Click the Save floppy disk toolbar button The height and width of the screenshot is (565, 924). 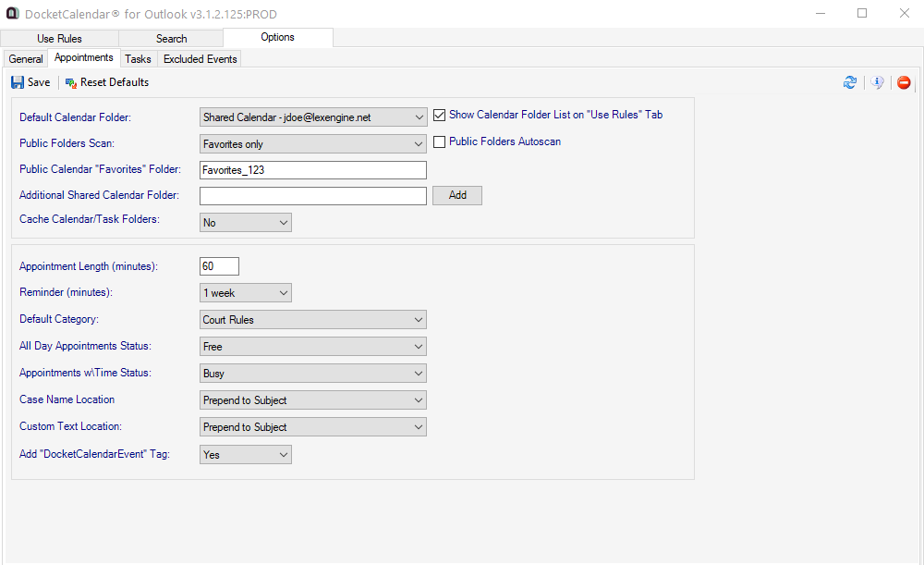pos(30,82)
